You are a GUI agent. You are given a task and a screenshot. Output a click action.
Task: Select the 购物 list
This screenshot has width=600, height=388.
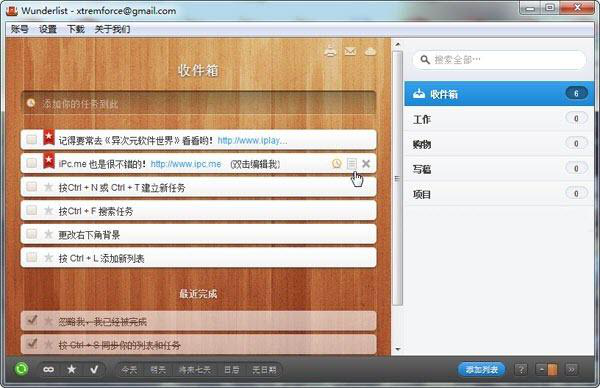point(499,144)
